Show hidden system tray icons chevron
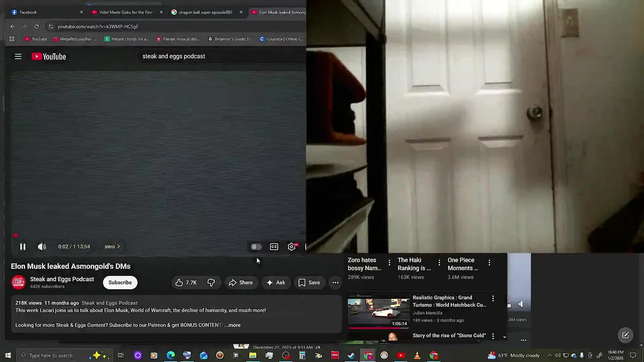This screenshot has width=644, height=362. pos(549,355)
